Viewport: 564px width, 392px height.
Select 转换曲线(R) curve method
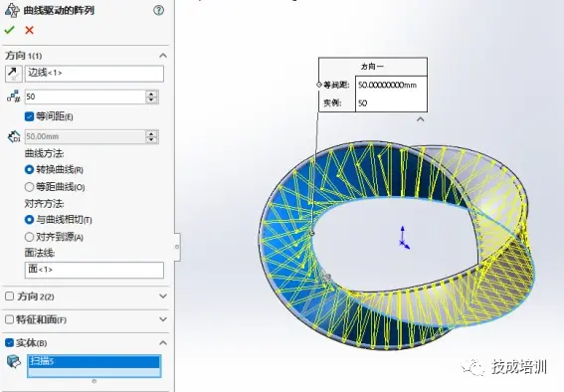coord(29,170)
